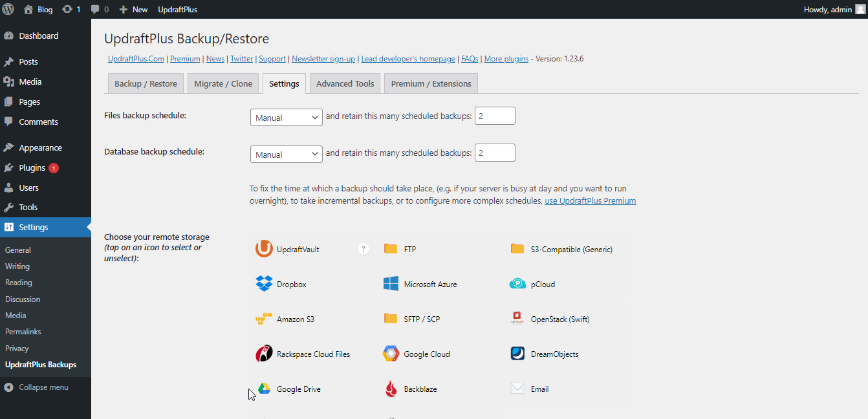Open UpdraftPlus in the admin bar
This screenshot has width=868, height=419.
(177, 9)
